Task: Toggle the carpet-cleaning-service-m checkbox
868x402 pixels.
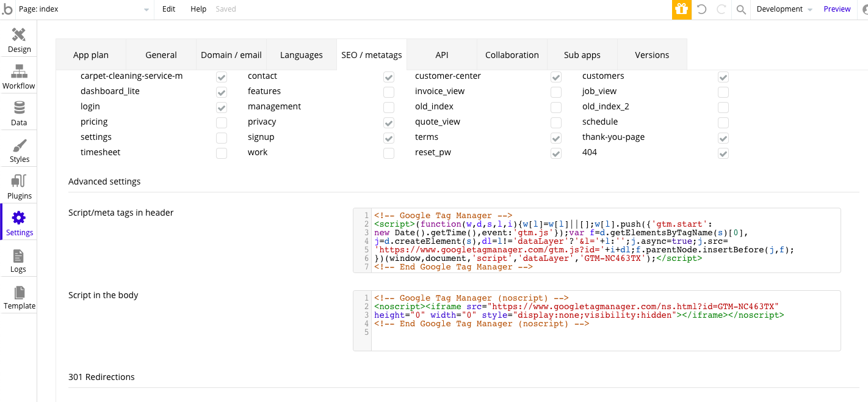Action: tap(222, 77)
